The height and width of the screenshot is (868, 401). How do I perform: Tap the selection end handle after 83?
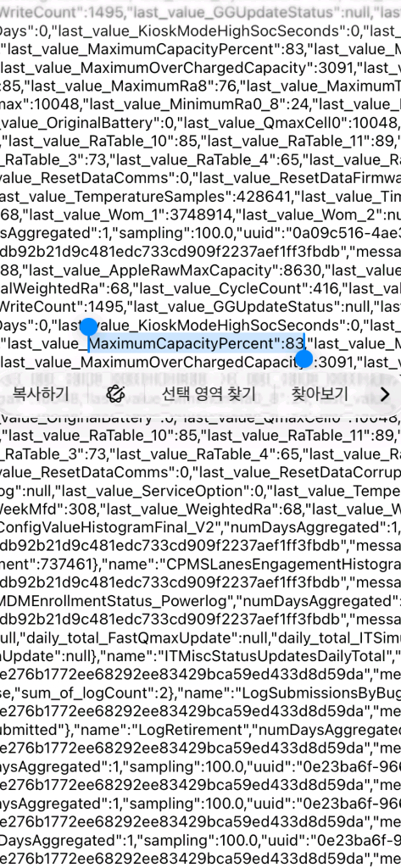304,359
